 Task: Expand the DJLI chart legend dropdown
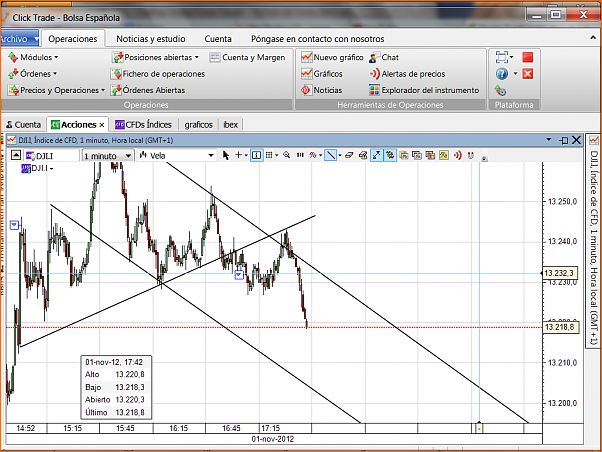tap(51, 169)
